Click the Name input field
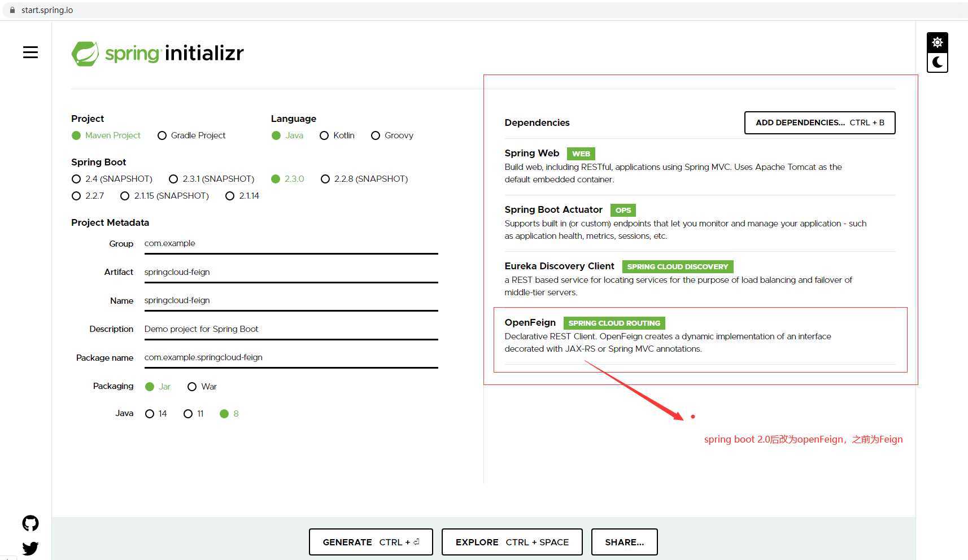Viewport: 968px width, 560px height. (291, 301)
